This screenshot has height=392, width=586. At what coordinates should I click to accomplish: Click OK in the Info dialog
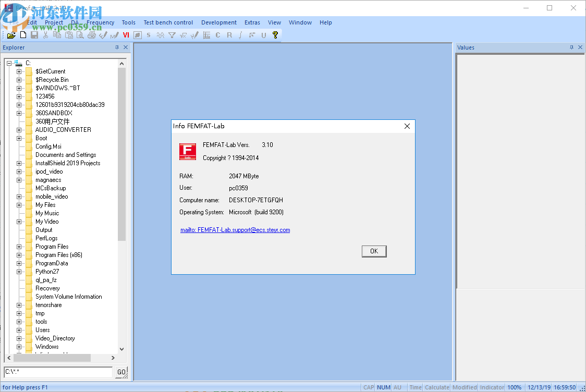(374, 251)
